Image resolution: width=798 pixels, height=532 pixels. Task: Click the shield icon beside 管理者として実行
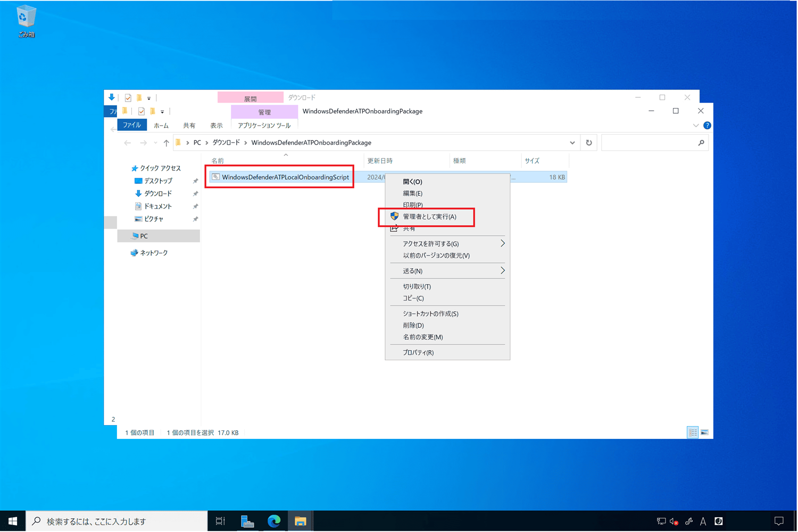(x=394, y=217)
